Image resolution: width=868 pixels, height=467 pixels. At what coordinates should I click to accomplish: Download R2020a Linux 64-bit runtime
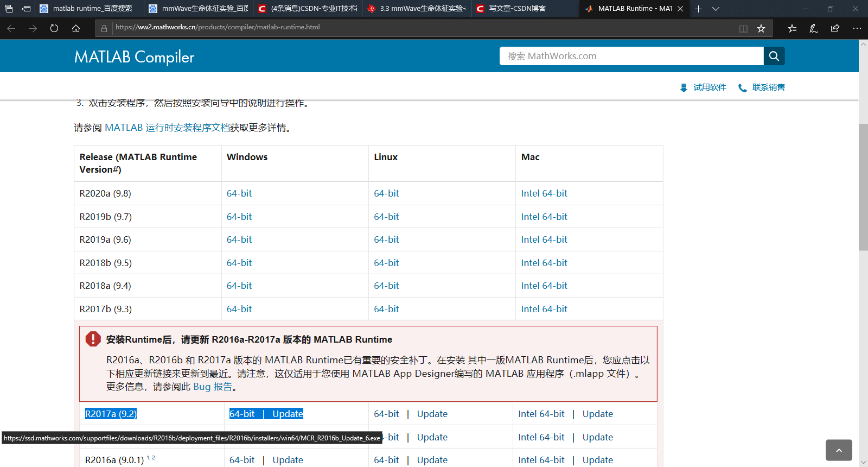click(386, 193)
